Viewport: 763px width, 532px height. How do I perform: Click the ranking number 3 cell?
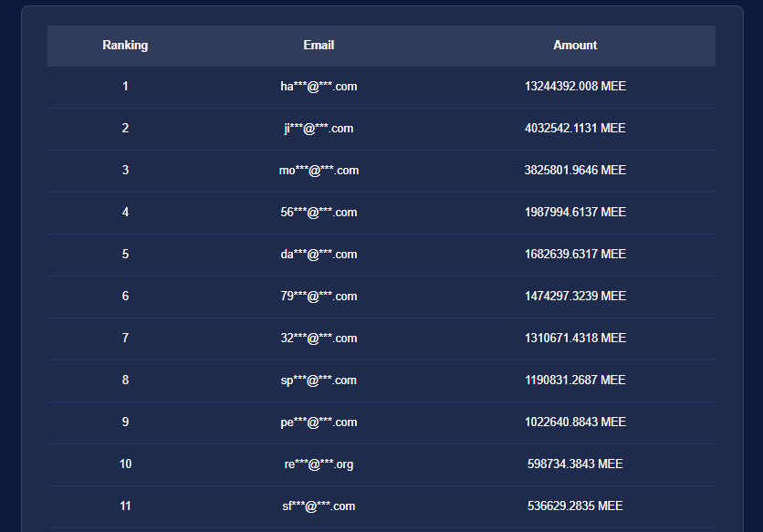click(x=125, y=171)
